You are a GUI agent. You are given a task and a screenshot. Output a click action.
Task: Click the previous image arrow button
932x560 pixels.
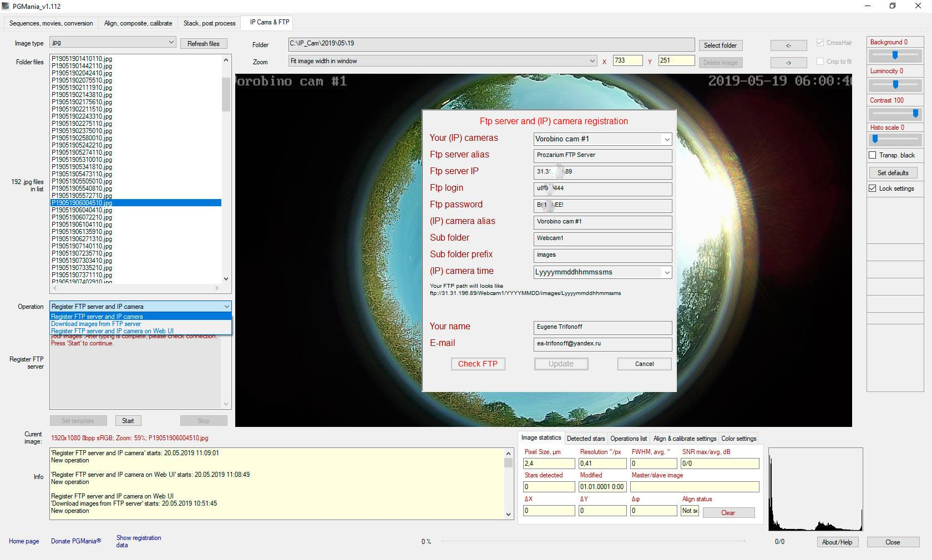(x=788, y=45)
